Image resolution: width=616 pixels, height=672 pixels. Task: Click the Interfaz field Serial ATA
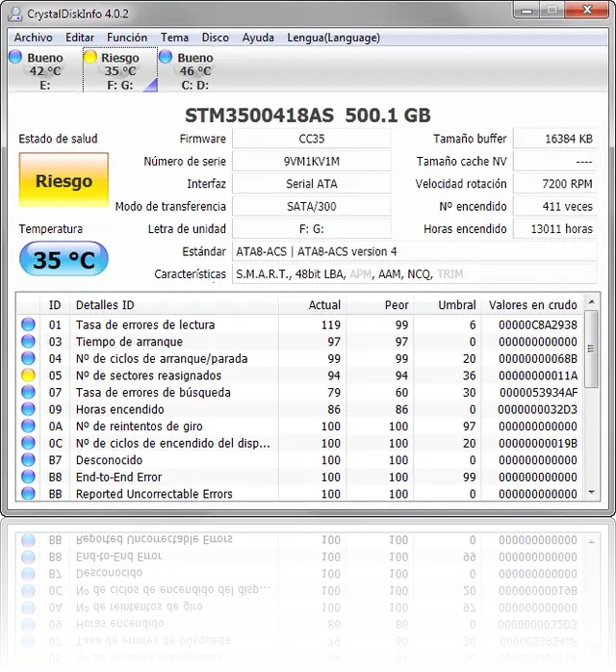point(312,184)
